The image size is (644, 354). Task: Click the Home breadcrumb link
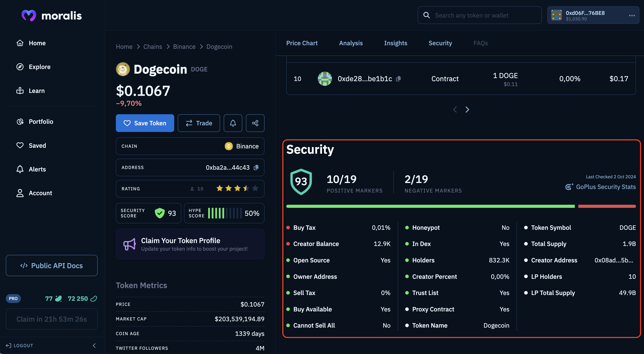tap(124, 46)
